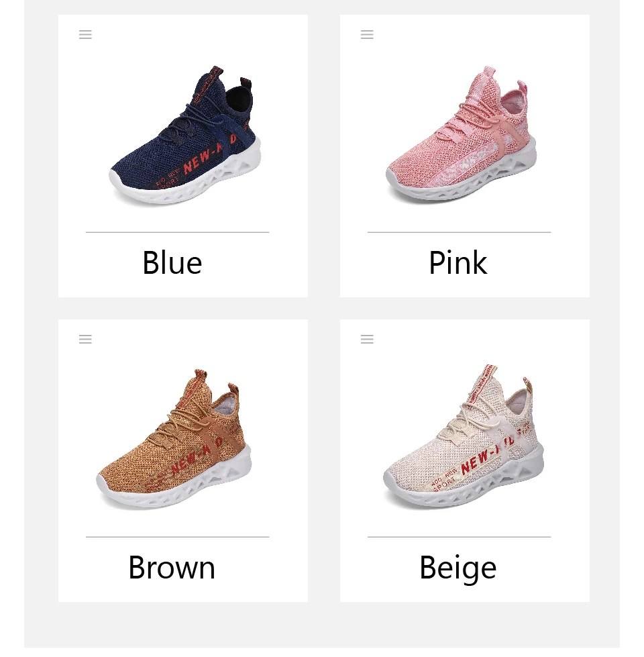The width and height of the screenshot is (644, 657).
Task: Click divider line above Beige label
Action: click(x=460, y=537)
